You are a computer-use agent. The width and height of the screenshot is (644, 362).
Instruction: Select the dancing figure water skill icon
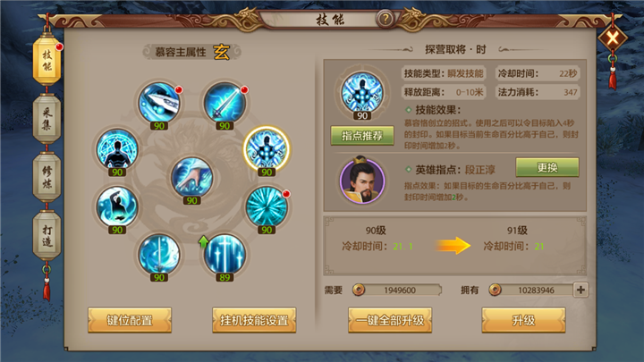117,206
